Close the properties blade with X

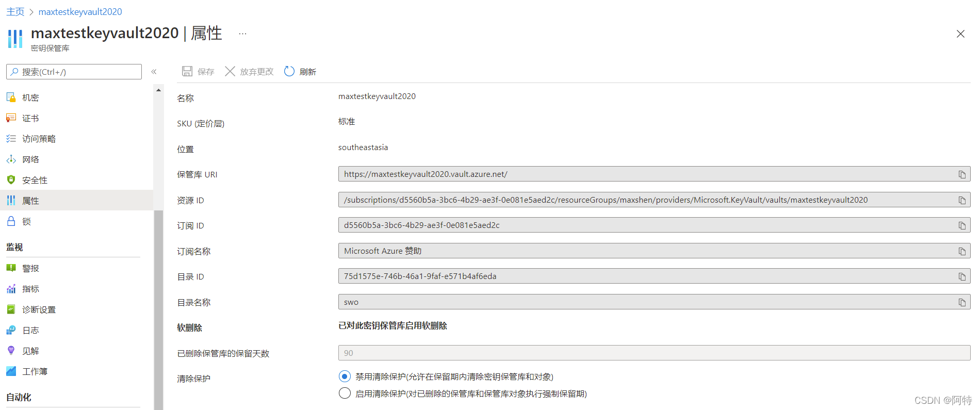[x=960, y=34]
